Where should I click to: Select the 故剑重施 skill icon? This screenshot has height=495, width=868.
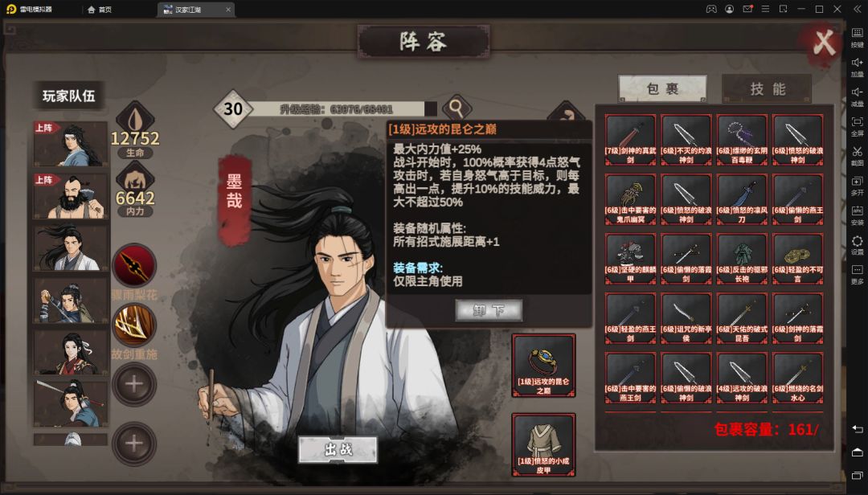[134, 325]
